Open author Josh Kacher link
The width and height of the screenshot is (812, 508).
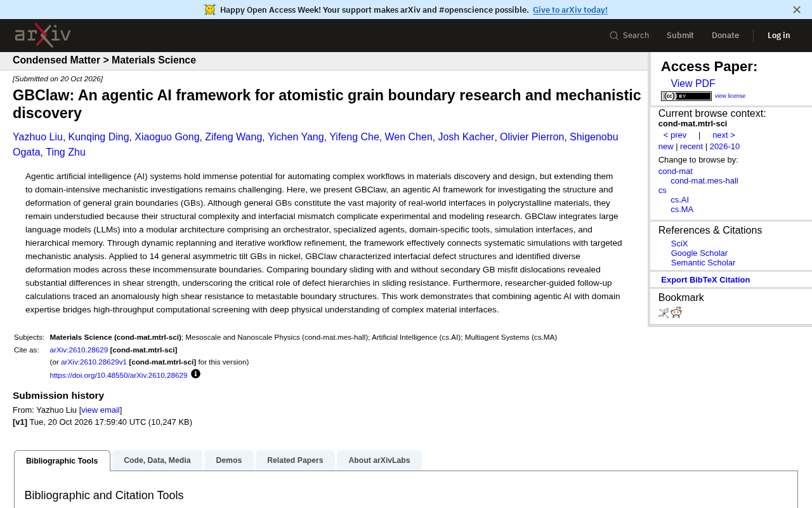coord(466,137)
